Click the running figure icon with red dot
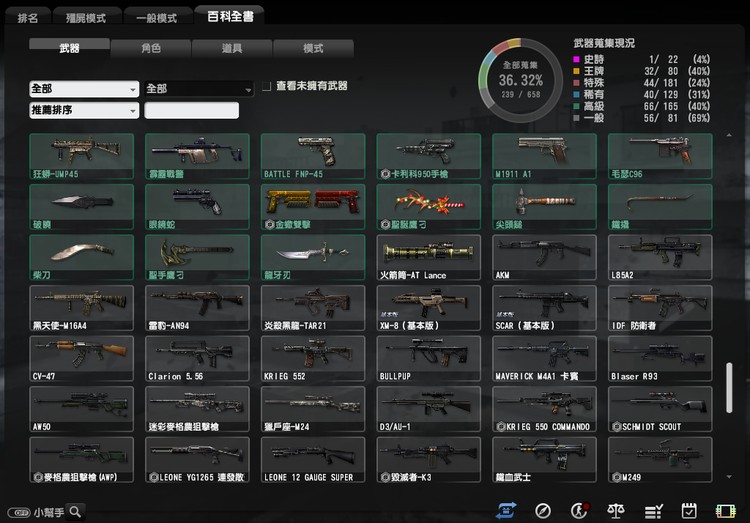Image resolution: width=750 pixels, height=523 pixels. pos(579,511)
